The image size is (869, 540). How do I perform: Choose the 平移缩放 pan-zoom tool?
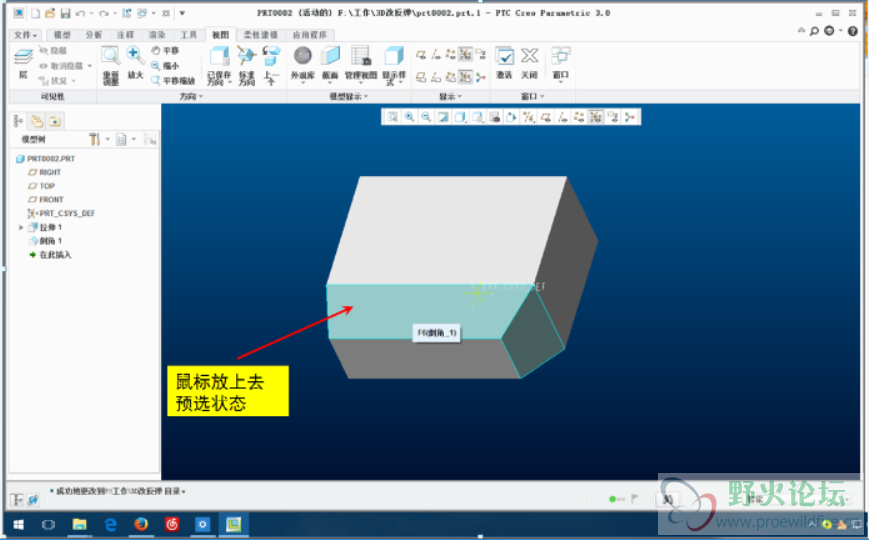point(172,81)
